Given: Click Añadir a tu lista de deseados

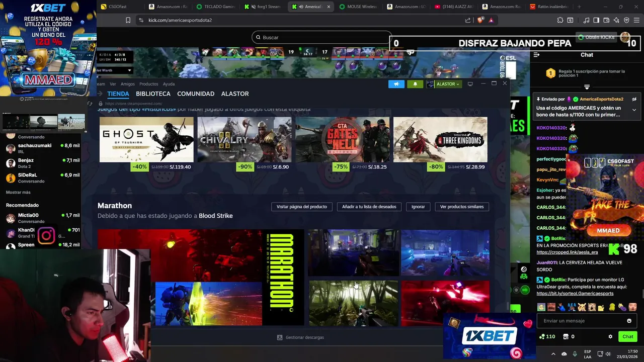Looking at the screenshot, I should point(369,207).
